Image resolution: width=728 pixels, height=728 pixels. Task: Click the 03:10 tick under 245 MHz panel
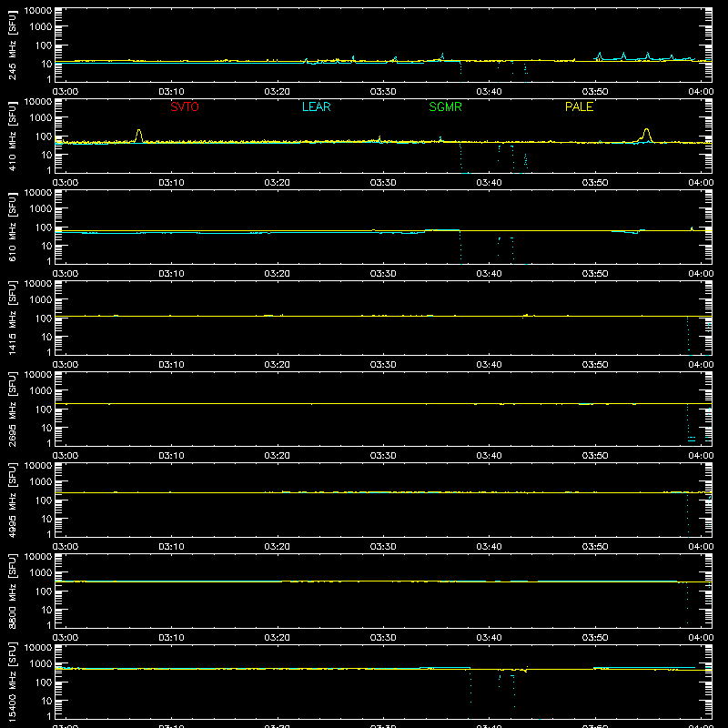pos(171,92)
